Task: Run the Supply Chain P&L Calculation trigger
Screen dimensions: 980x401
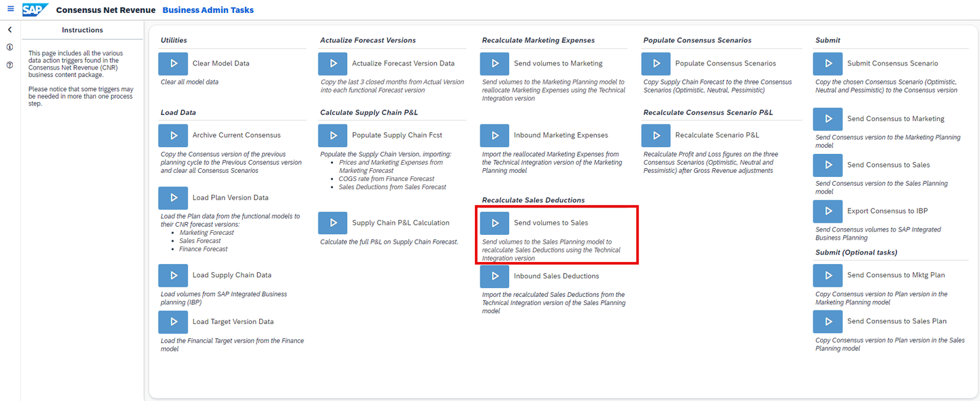Action: point(333,223)
